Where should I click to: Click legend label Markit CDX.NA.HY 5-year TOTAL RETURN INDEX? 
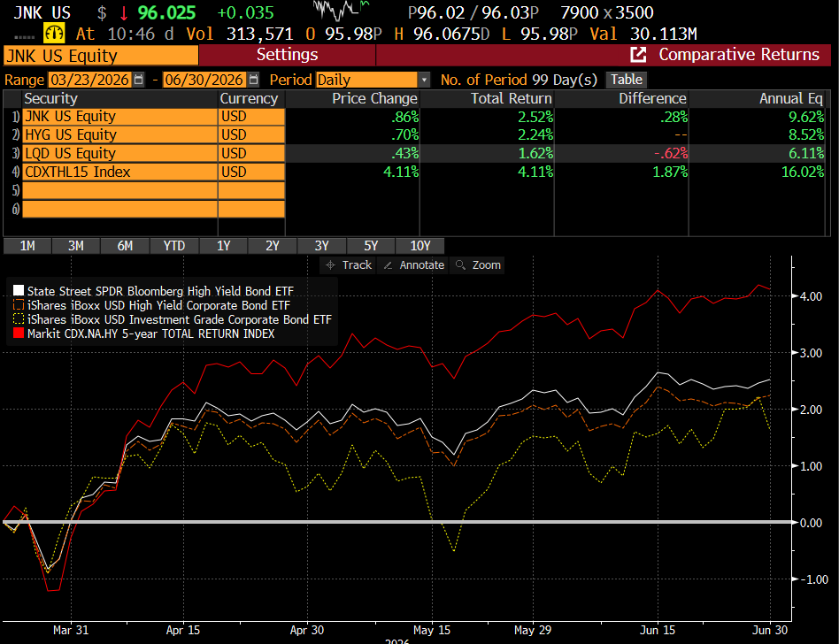click(x=150, y=333)
